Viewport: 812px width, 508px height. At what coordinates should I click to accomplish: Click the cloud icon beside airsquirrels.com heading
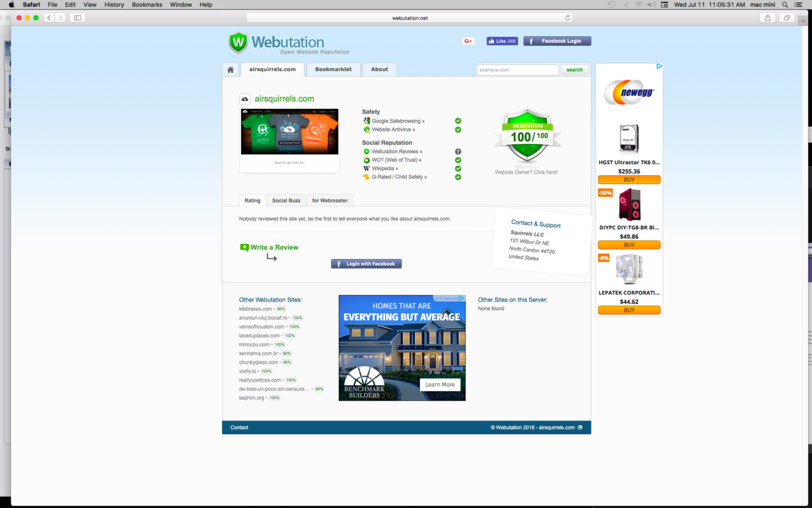pyautogui.click(x=245, y=99)
